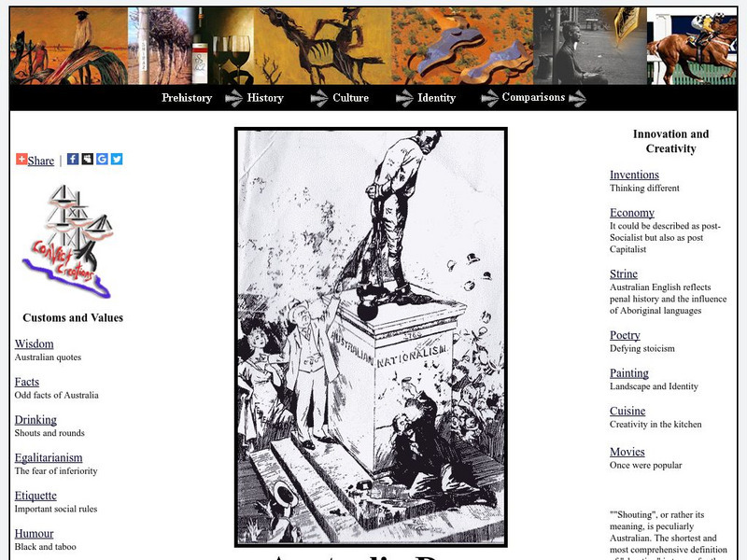Click the 'Black and taboo' text

click(45, 547)
